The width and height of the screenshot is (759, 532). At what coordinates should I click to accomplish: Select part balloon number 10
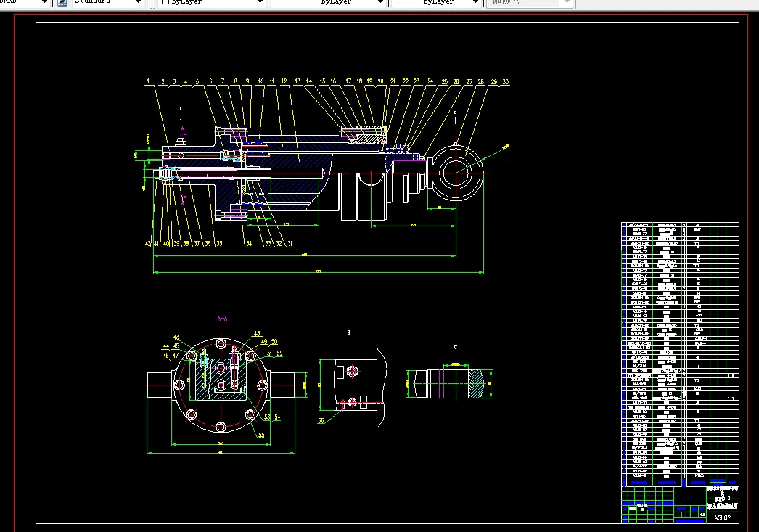point(260,81)
